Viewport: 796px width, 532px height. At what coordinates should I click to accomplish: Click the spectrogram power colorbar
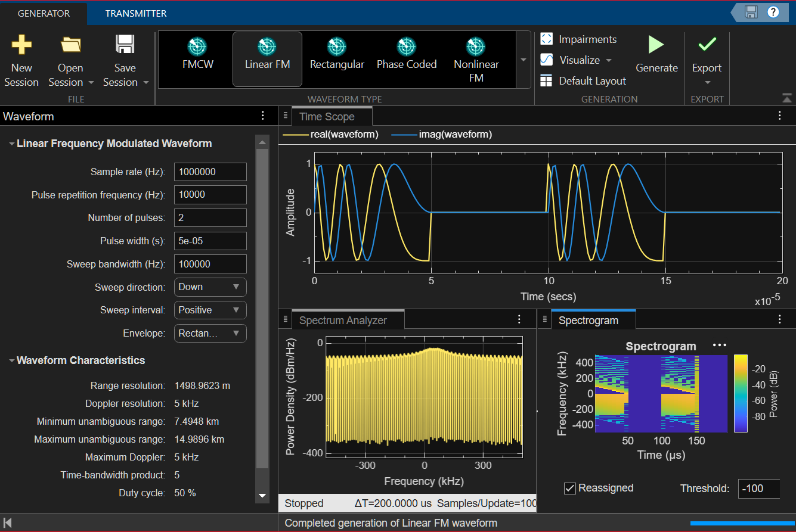click(741, 393)
